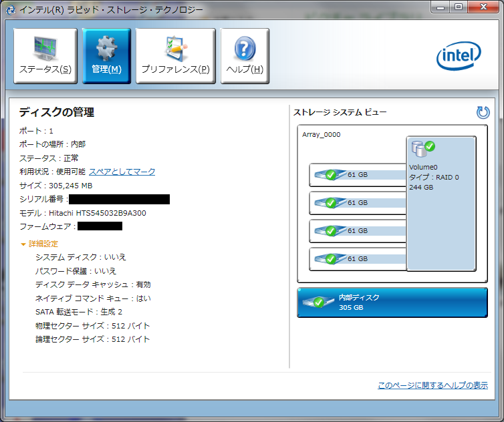
Task: Click the Intel logo
Action: point(459,56)
